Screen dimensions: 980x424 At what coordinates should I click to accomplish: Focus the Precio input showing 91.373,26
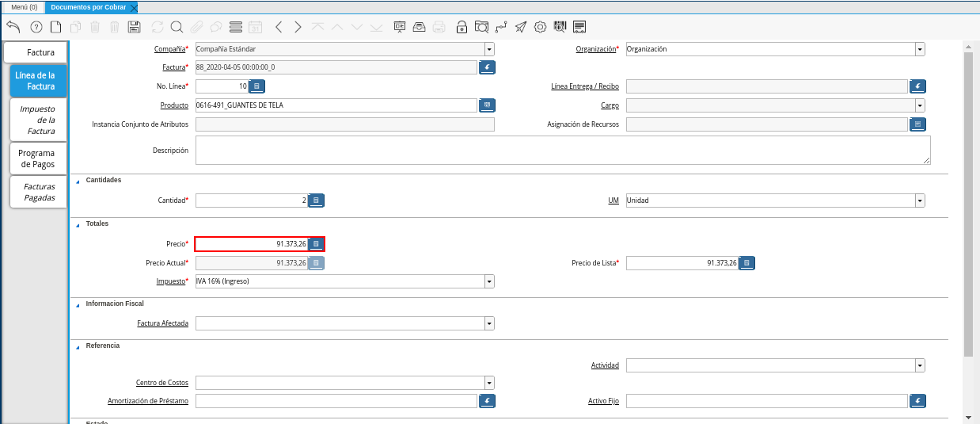pos(251,244)
